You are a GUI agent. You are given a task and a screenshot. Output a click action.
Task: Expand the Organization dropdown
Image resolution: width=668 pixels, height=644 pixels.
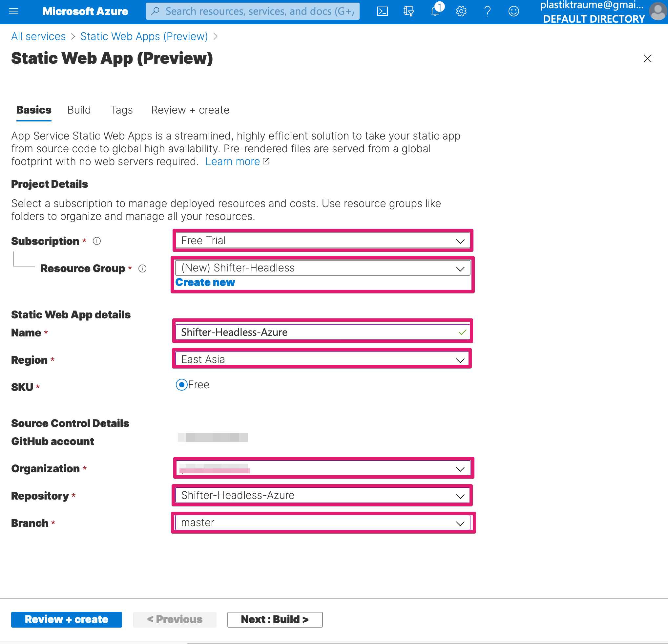pyautogui.click(x=323, y=468)
